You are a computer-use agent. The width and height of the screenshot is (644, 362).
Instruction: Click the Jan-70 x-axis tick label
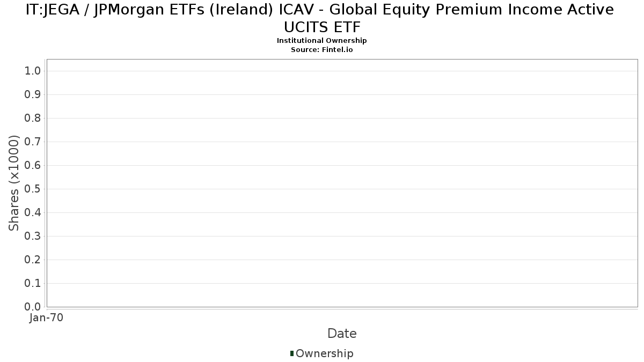point(47,318)
